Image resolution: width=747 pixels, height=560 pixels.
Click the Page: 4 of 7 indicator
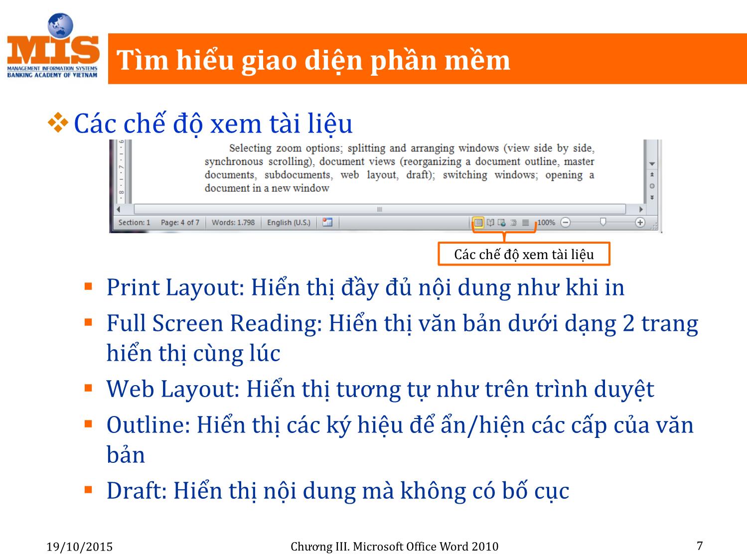[180, 222]
